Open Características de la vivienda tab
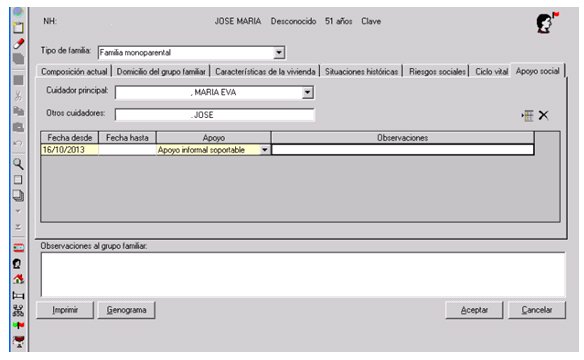The height and width of the screenshot is (360, 584). (265, 71)
